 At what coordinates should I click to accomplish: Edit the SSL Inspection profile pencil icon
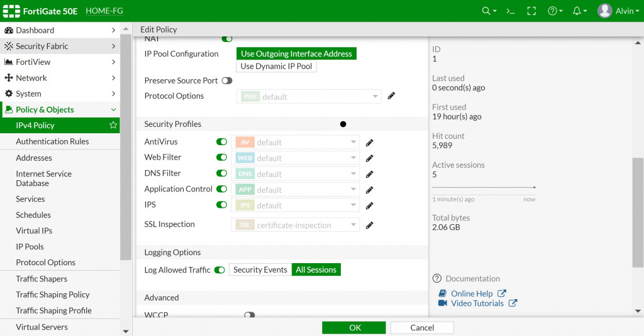click(x=370, y=225)
